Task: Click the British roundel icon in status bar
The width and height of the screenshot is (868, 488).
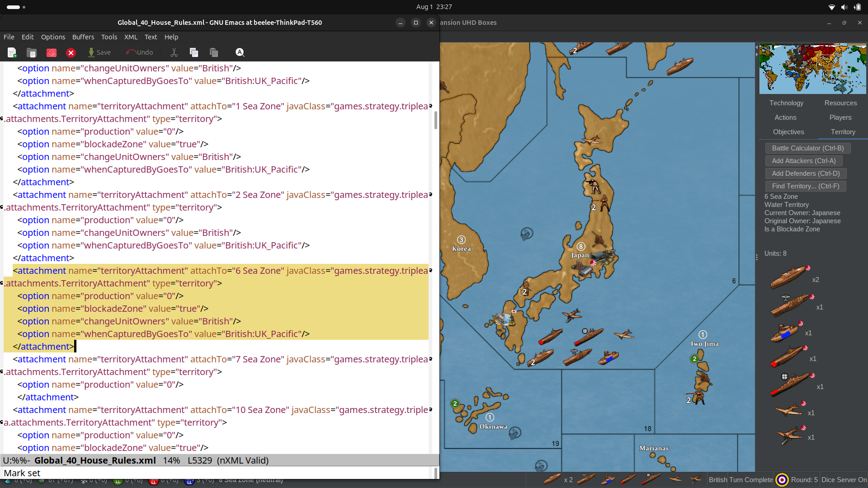Action: click(x=782, y=480)
